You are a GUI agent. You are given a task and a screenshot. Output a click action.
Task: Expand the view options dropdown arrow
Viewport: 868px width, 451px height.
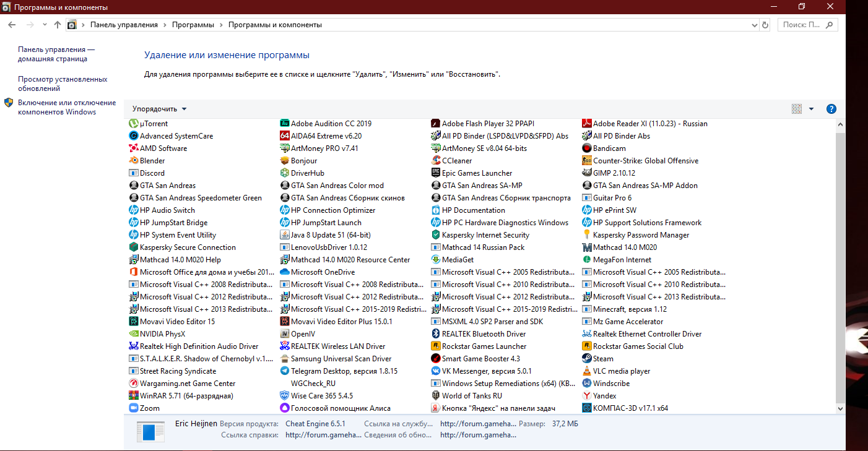(x=811, y=109)
